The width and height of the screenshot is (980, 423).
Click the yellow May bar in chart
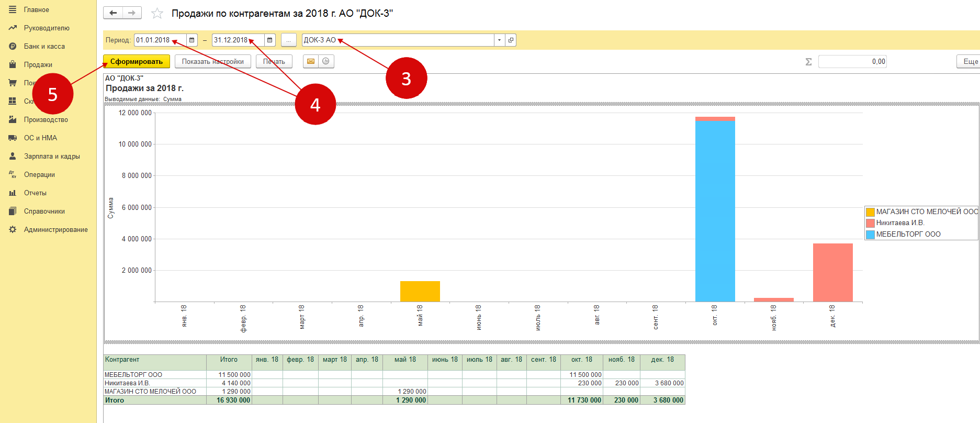(x=420, y=291)
